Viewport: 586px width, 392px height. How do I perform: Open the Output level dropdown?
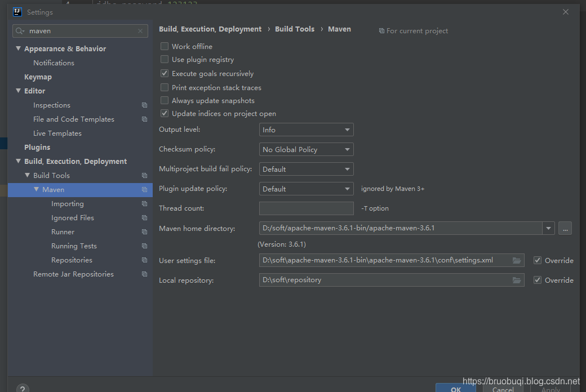click(x=306, y=130)
